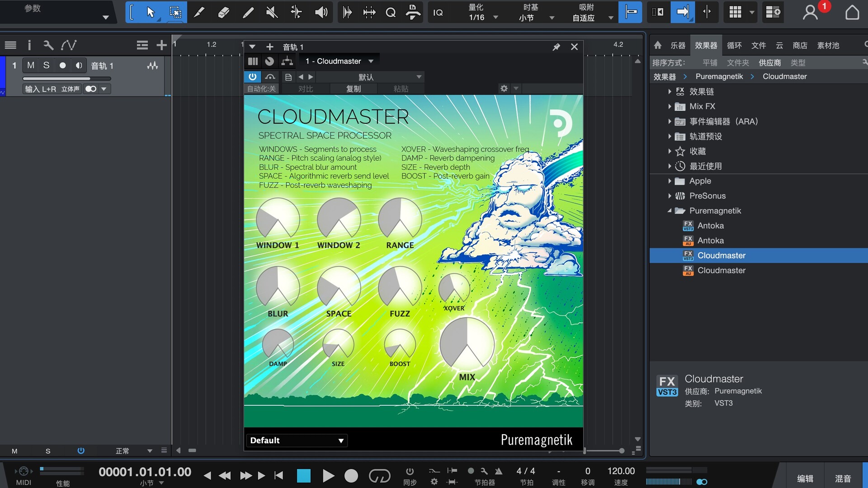This screenshot has width=868, height=488.
Task: Toggle Cloudmaster plugin power bypass
Action: [252, 77]
